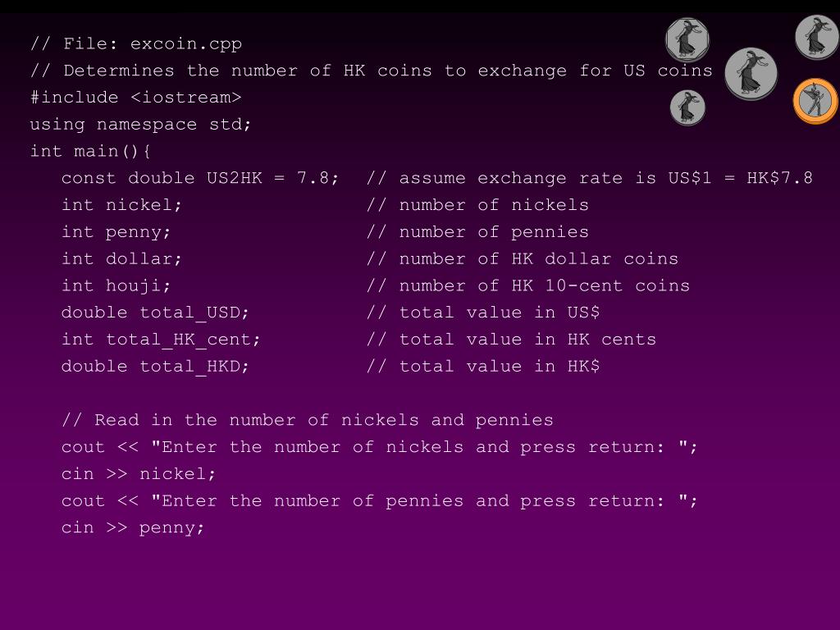Click the smallest gray dancer coin

click(x=687, y=107)
